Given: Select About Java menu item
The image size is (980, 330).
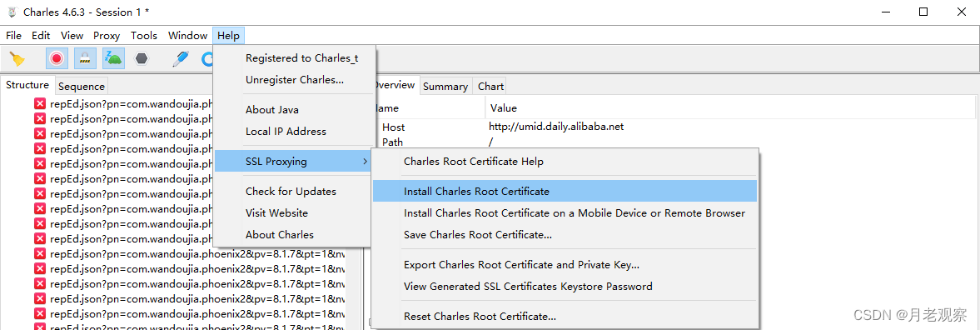Looking at the screenshot, I should [295, 109].
